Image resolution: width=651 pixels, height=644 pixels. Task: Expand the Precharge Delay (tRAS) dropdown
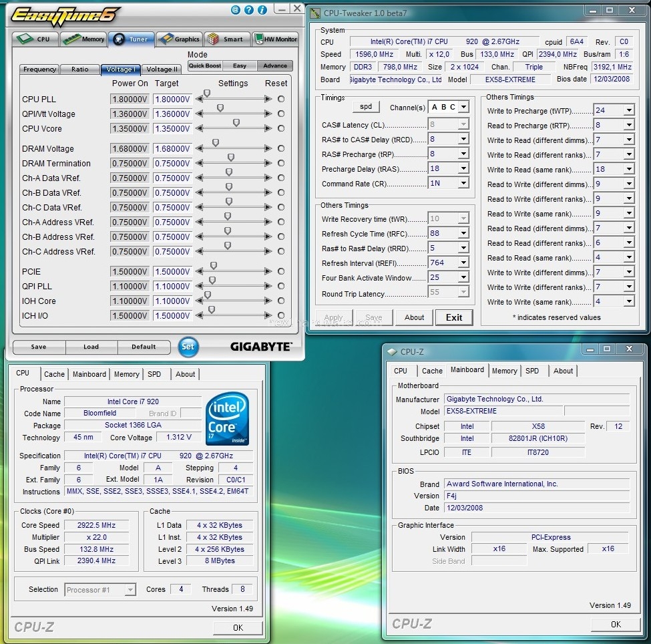coord(464,168)
